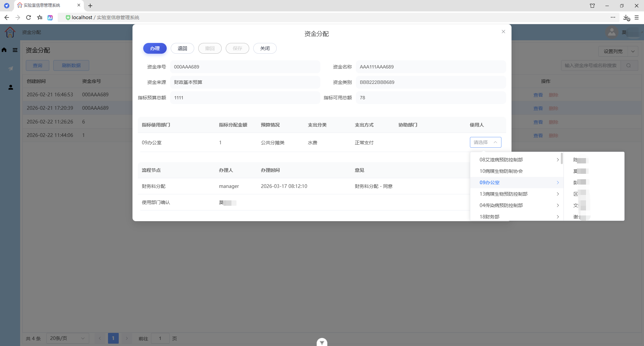Click the 资金名称 input field
The image size is (644, 346).
tap(431, 67)
